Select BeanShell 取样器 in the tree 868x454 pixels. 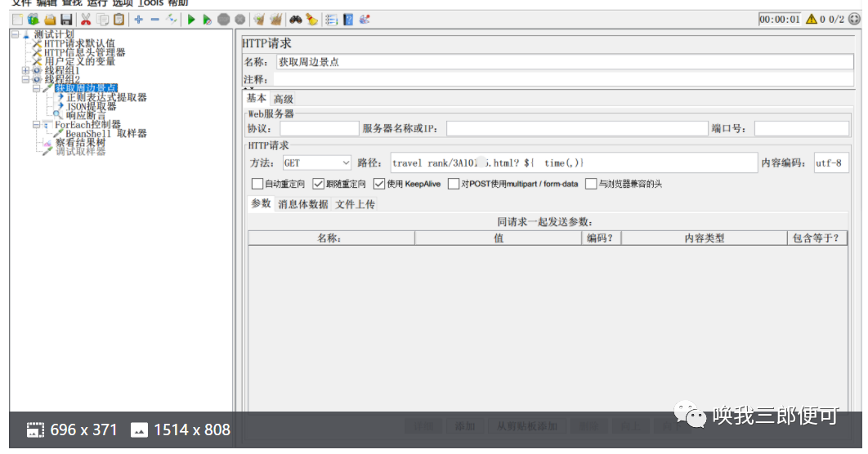click(x=105, y=133)
